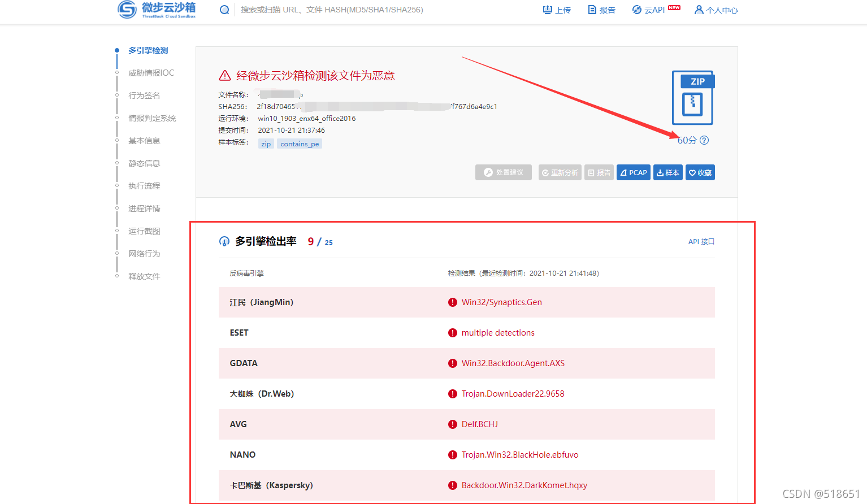Select 多引擎检测 in the sidebar
Viewport: 867px width, 504px height.
click(x=148, y=50)
